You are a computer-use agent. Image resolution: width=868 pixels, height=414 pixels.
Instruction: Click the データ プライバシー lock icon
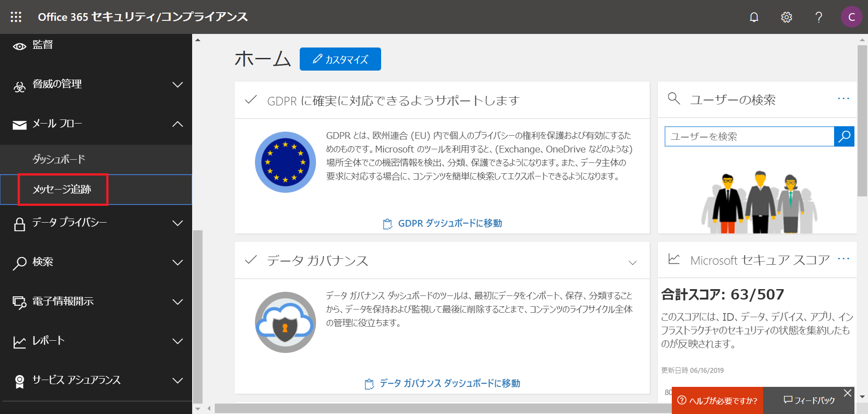(x=19, y=224)
